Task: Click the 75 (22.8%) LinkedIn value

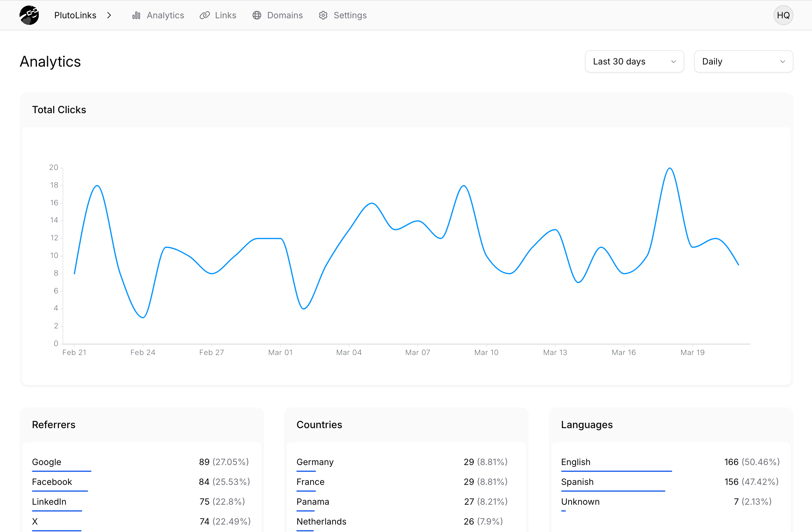Action: click(x=222, y=501)
